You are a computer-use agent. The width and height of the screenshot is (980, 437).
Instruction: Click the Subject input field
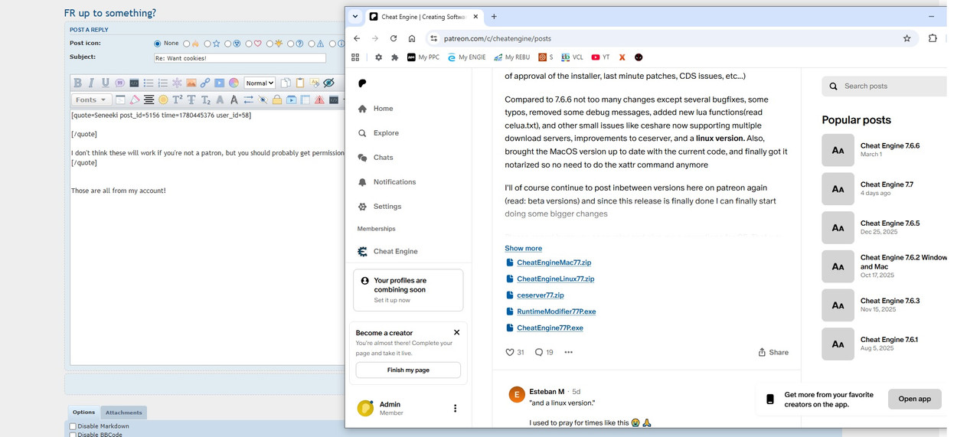click(x=240, y=58)
